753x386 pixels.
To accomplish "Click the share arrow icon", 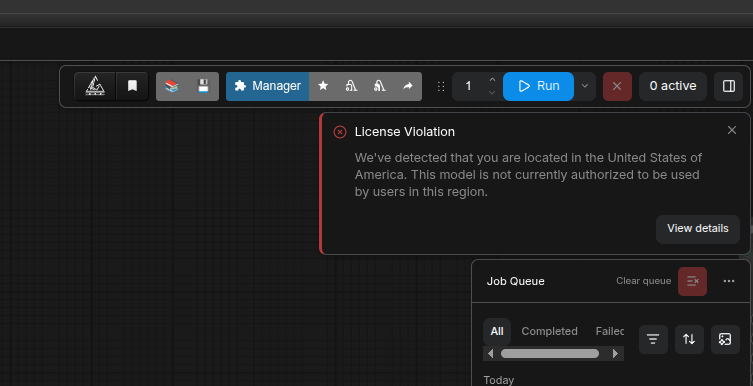I will pyautogui.click(x=407, y=86).
